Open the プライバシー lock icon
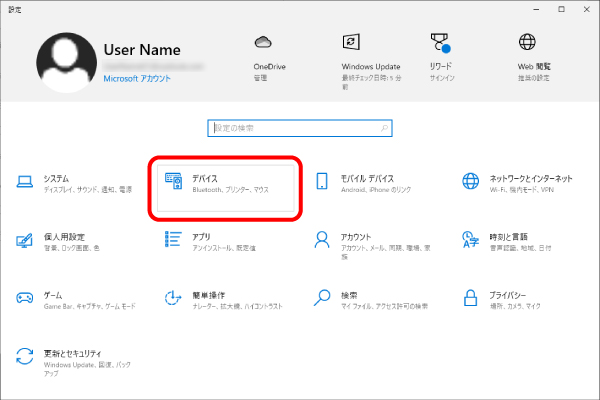Screen dimensions: 600x400 pos(471,298)
